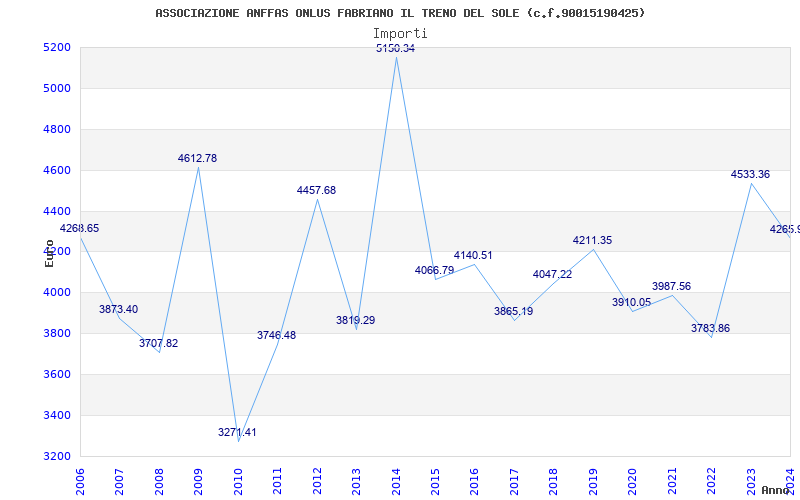The image size is (800, 500).
Task: Click the 5000 y-axis tick label
Action: click(x=58, y=88)
